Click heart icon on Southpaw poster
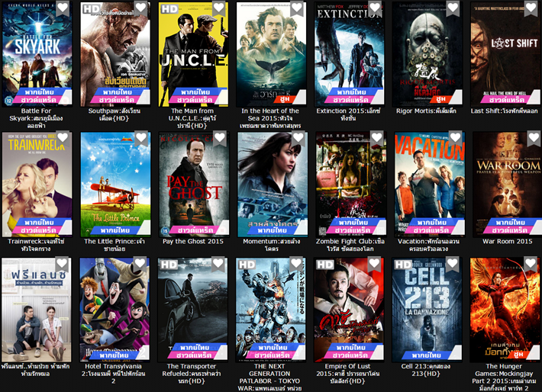 (x=140, y=8)
